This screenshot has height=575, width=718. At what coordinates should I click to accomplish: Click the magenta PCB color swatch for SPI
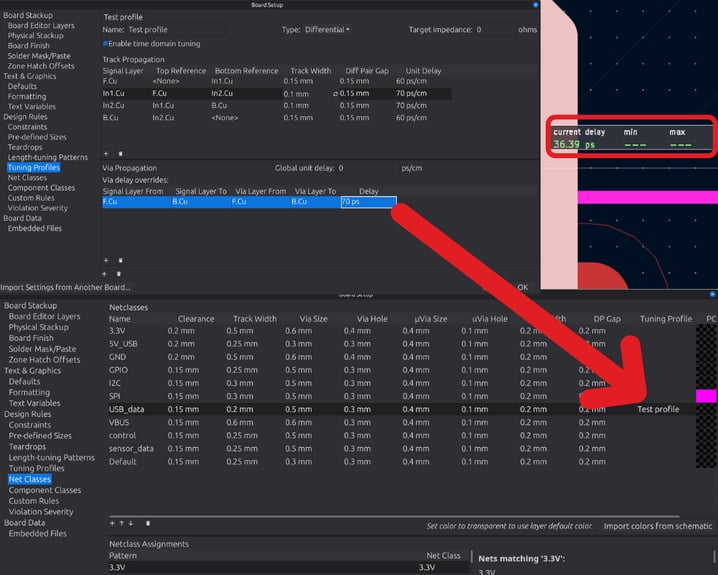tap(706, 396)
